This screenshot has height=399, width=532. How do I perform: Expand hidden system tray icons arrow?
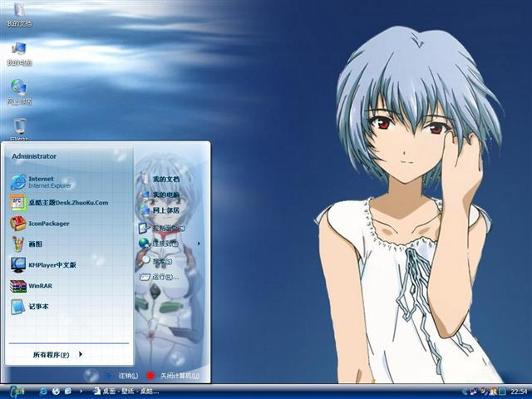pyautogui.click(x=465, y=392)
